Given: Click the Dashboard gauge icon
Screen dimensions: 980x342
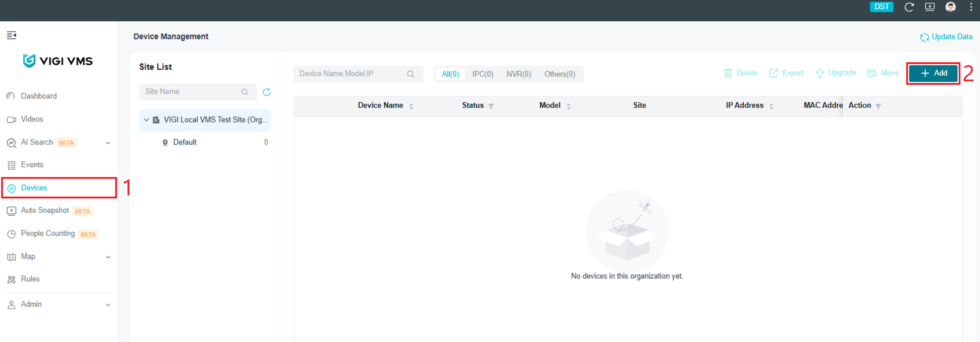Looking at the screenshot, I should pos(11,96).
